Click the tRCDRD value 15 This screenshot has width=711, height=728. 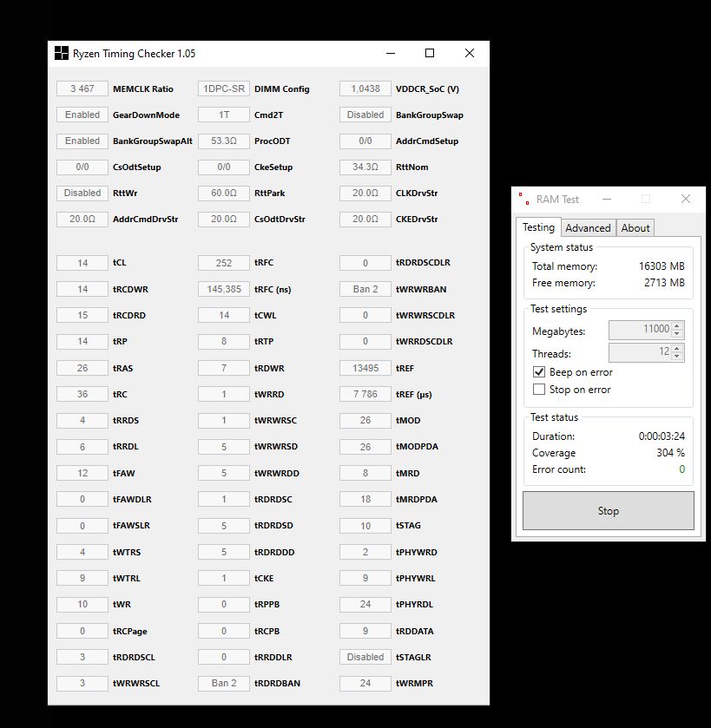(82, 315)
